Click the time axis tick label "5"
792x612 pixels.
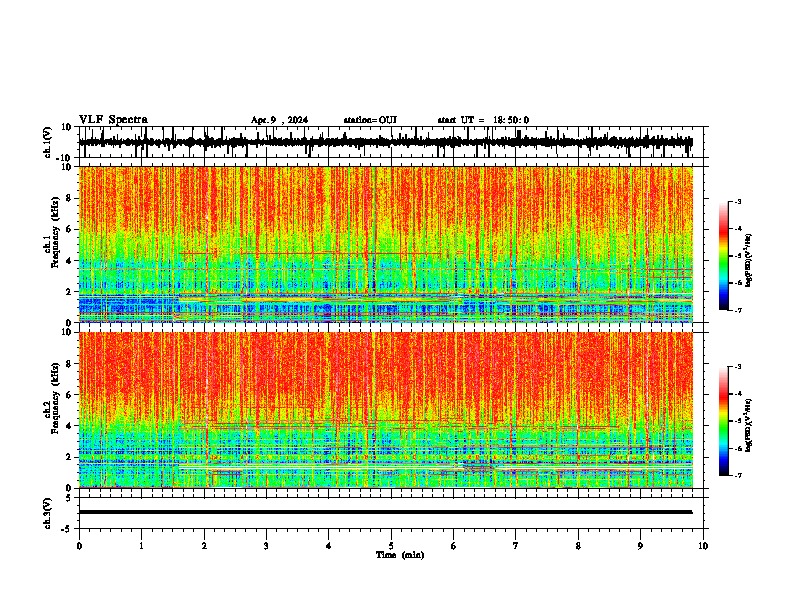click(x=391, y=546)
